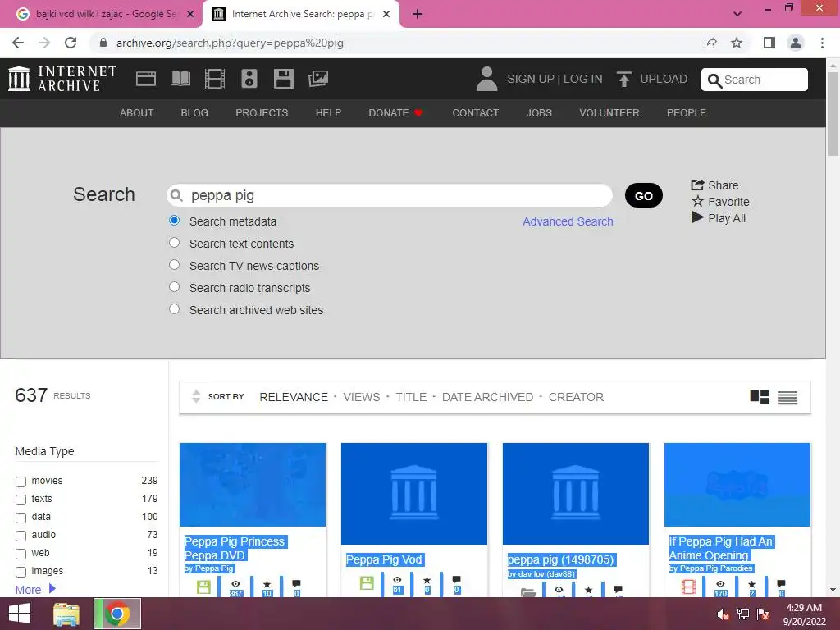Open the Video film strip icon
Image resolution: width=840 pixels, height=630 pixels.
(x=214, y=79)
